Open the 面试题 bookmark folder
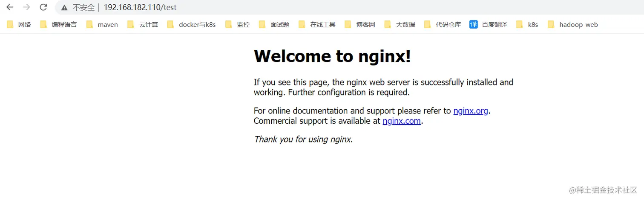This screenshot has height=201, width=644. coord(274,25)
